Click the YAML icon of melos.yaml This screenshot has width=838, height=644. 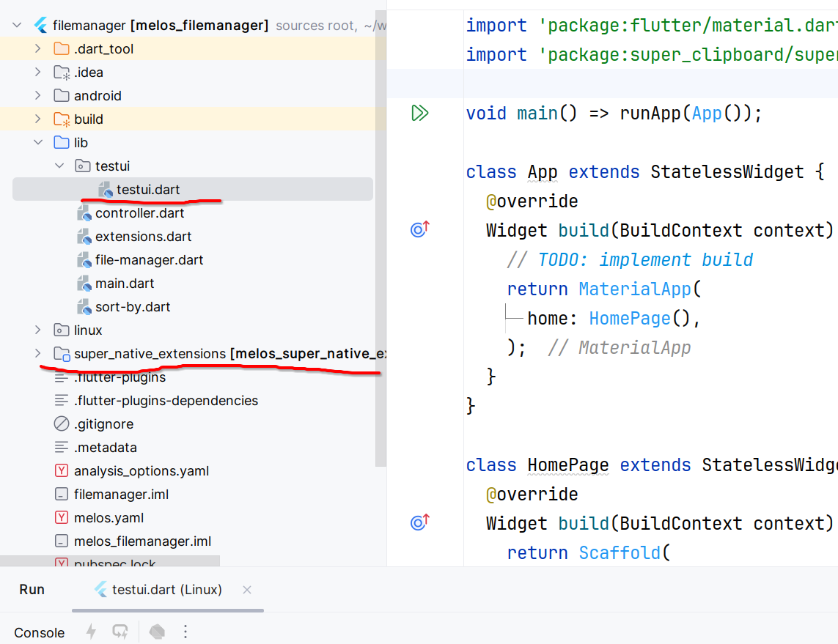point(62,518)
